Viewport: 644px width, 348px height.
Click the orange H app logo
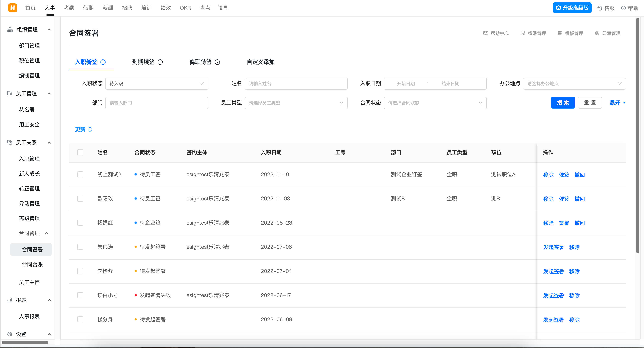click(12, 8)
